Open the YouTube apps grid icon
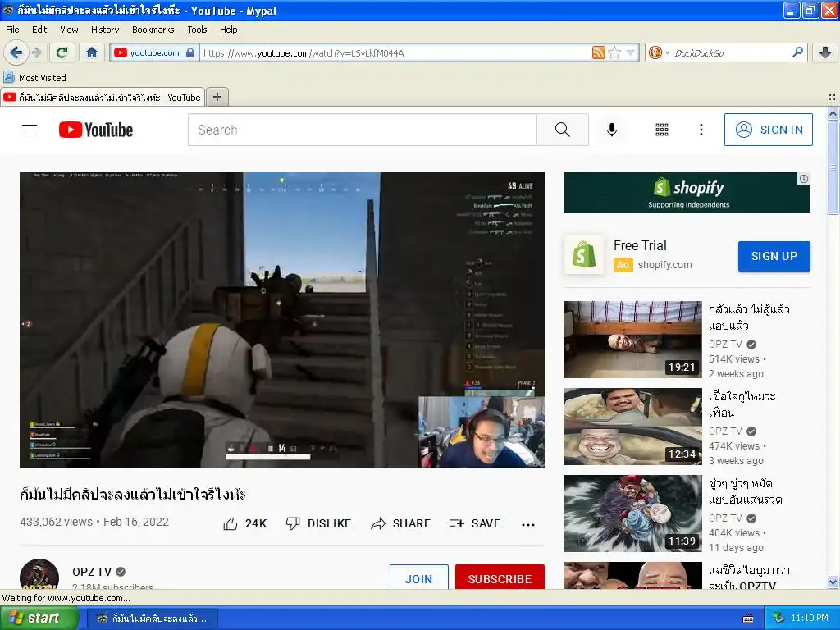 (x=662, y=130)
